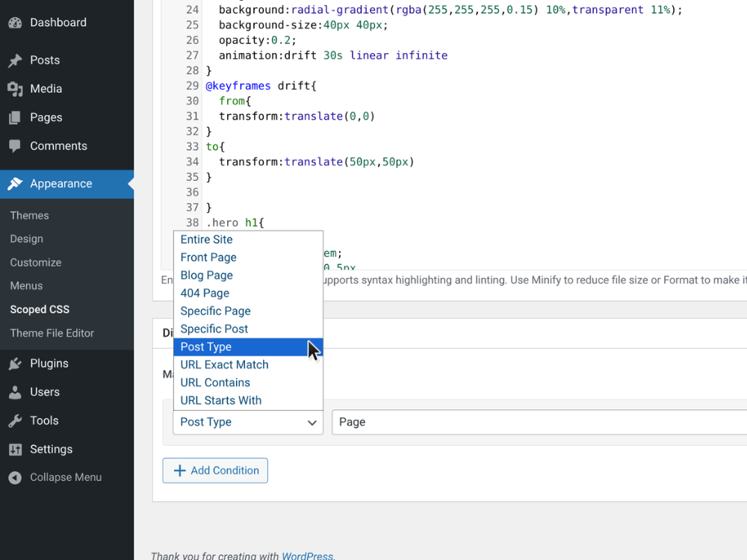
Task: Choose URL Starts With option
Action: 248,400
